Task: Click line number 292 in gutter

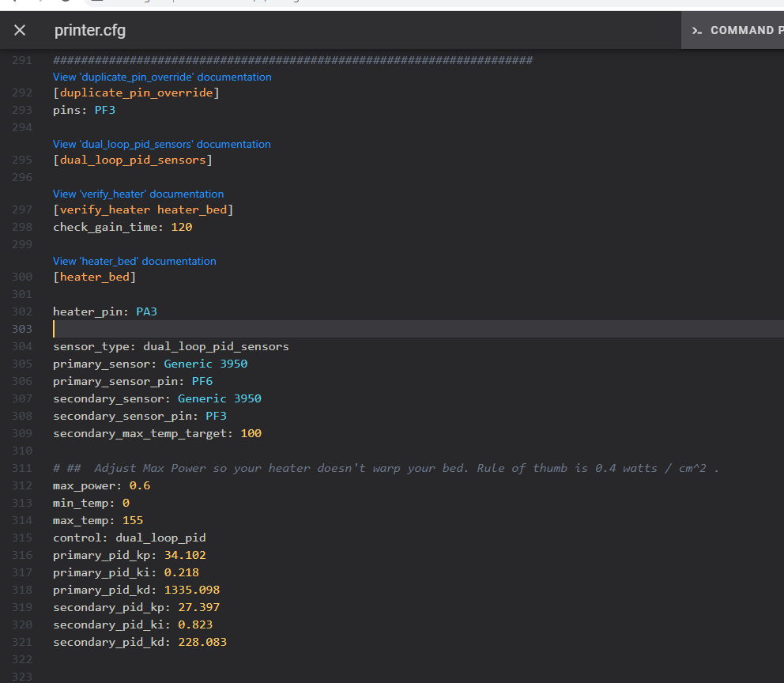Action: (x=22, y=93)
